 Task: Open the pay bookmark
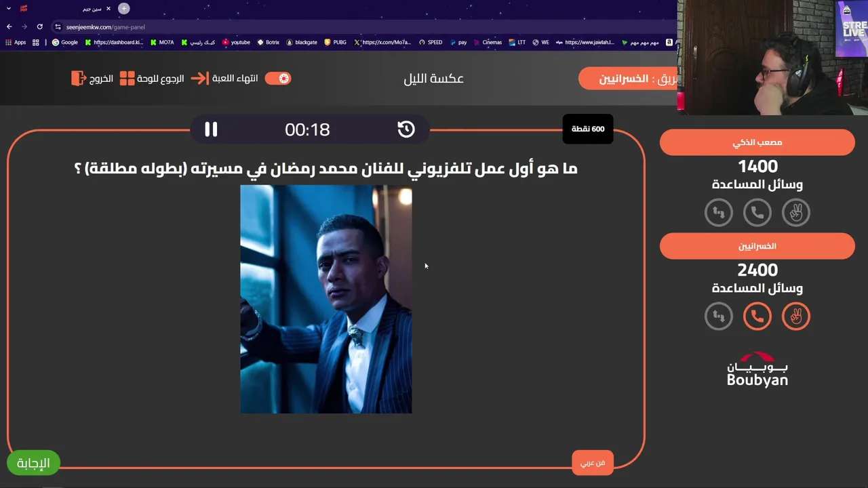[458, 42]
